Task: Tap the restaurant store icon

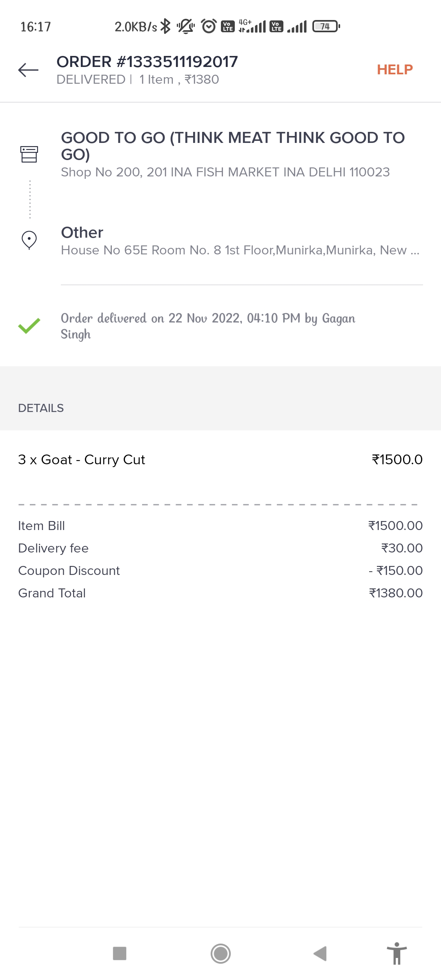Action: pos(29,154)
